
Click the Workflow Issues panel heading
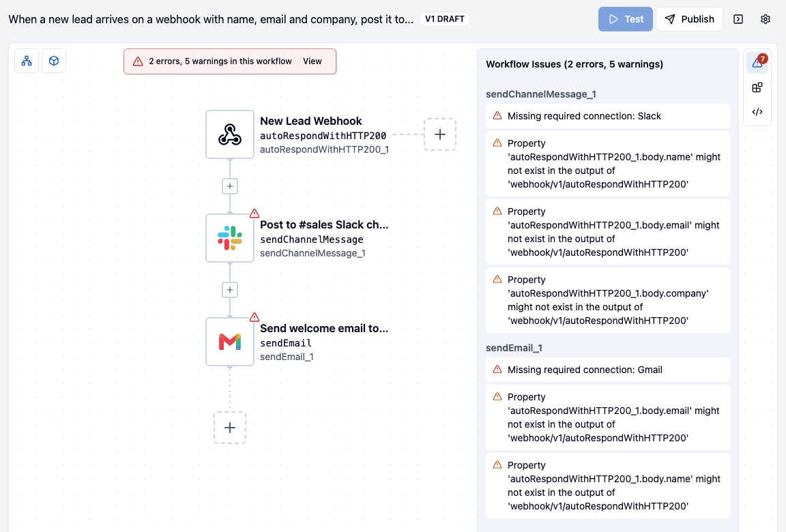[574, 64]
